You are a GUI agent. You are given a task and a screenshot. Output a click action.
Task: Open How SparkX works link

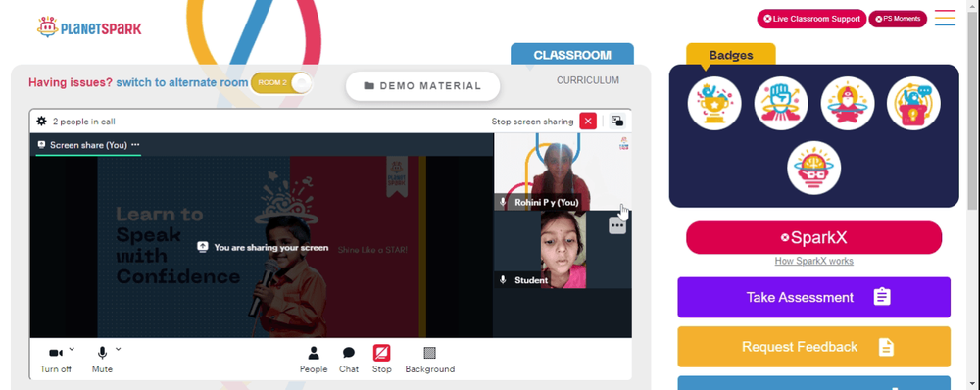coord(813,262)
